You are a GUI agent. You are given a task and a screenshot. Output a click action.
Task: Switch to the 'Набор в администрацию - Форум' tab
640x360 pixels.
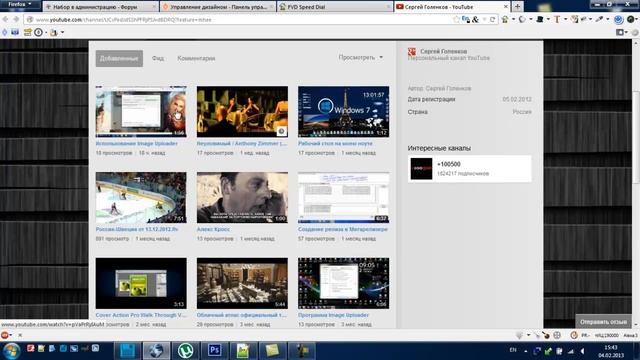(x=100, y=7)
